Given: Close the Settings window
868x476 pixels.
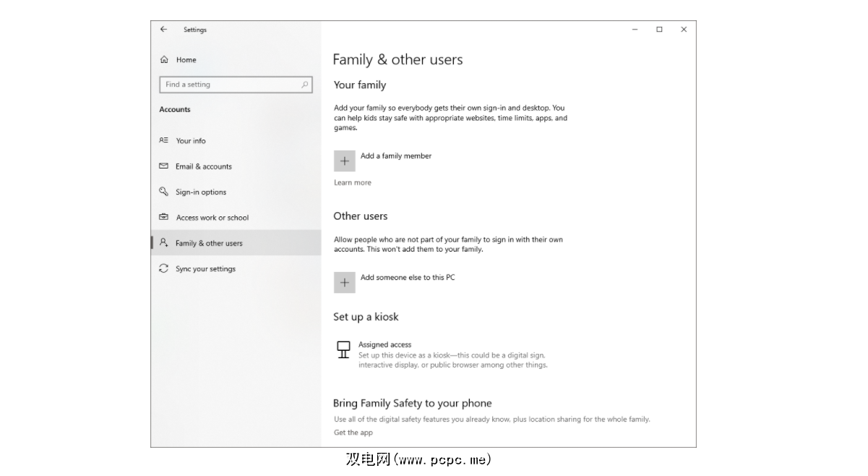Looking at the screenshot, I should pyautogui.click(x=684, y=30).
